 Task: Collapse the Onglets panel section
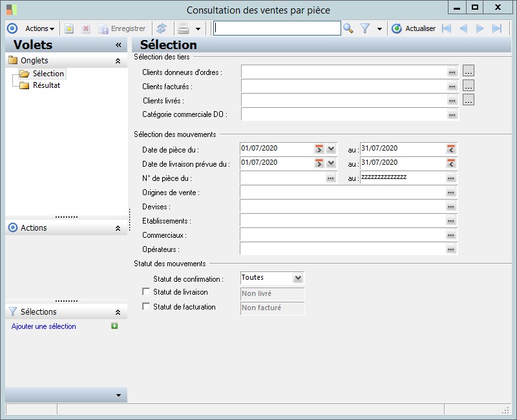coord(118,61)
